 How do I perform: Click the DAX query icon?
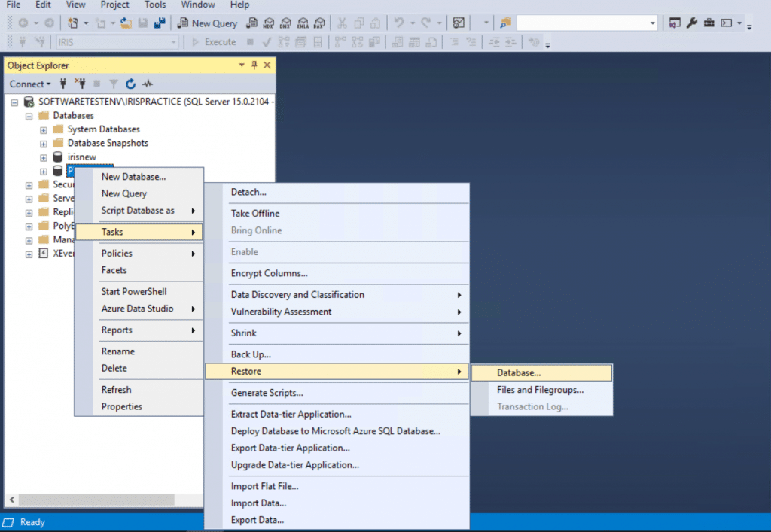point(319,23)
